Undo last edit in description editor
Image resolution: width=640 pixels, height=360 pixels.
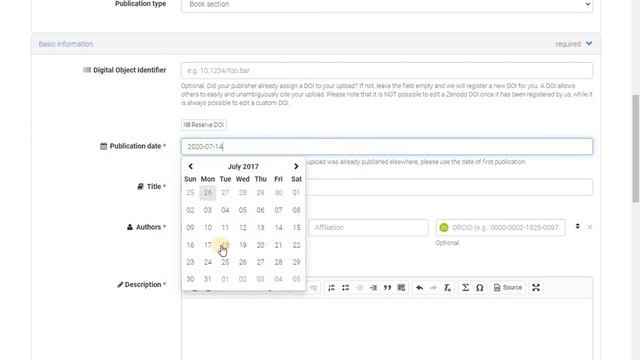tap(419, 288)
